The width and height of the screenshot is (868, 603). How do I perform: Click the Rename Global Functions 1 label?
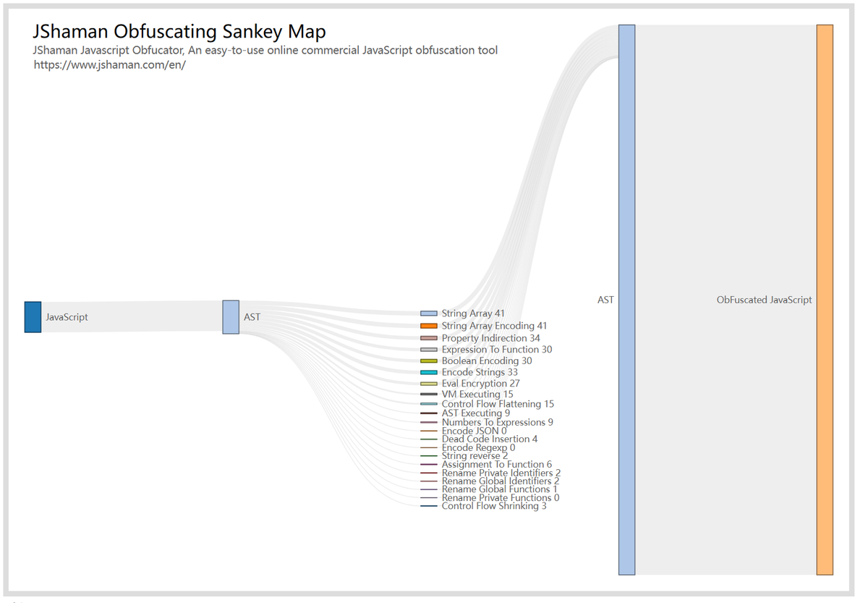pyautogui.click(x=500, y=489)
